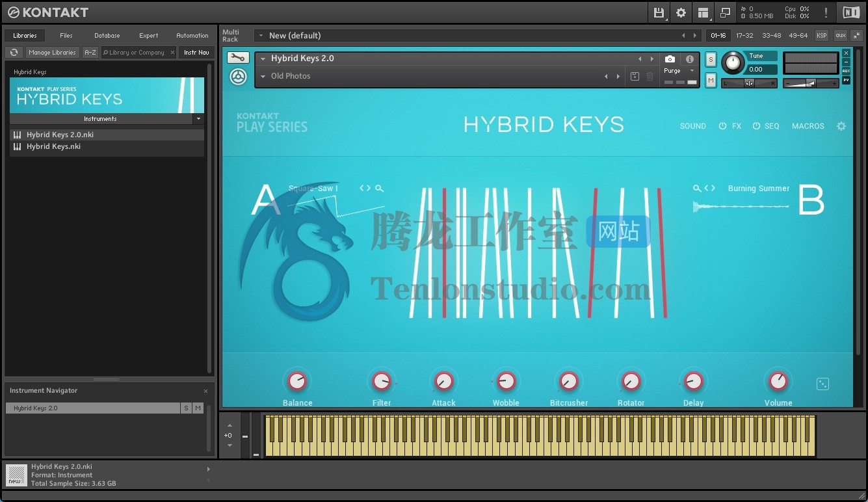Expand the info pane arrow beside file details
The width and height of the screenshot is (868, 502).
pyautogui.click(x=208, y=469)
